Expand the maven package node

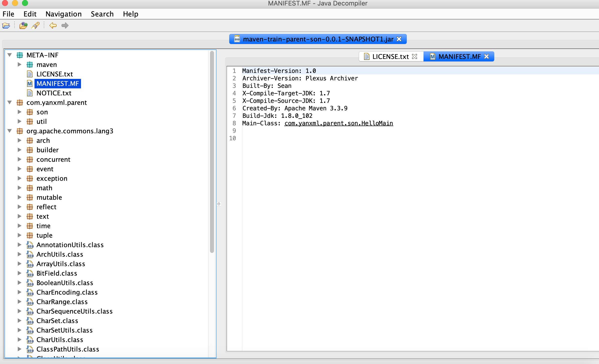(x=19, y=65)
